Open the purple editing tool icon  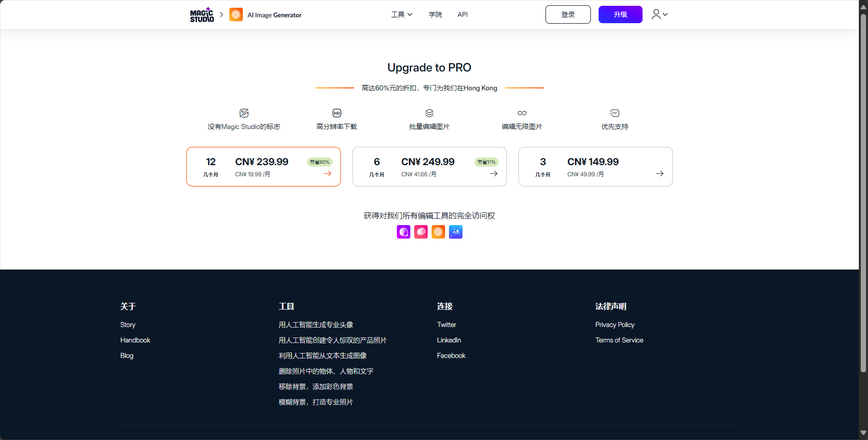click(x=404, y=232)
